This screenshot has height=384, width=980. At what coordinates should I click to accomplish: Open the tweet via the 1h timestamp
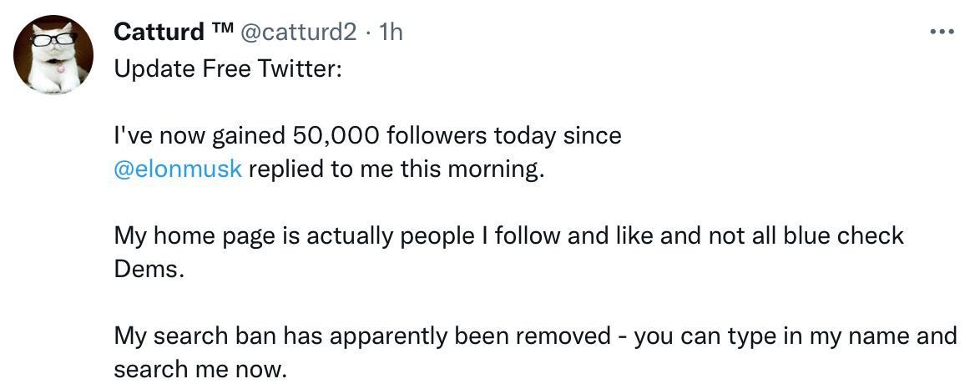point(391,32)
